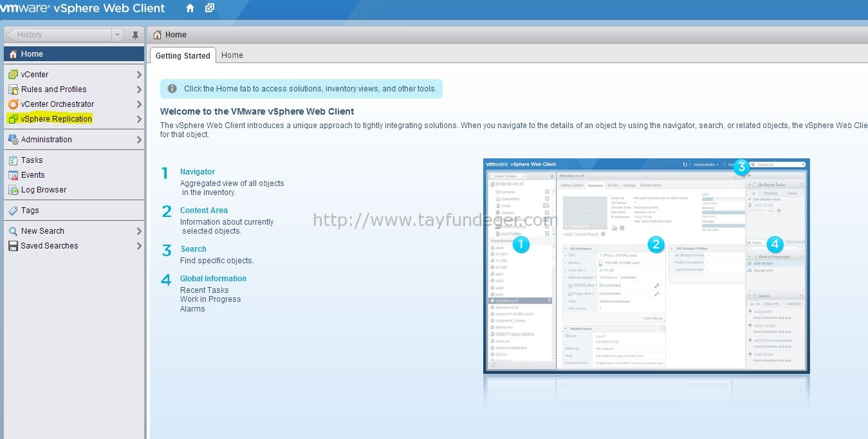Click the Events icon
This screenshot has width=868, height=439.
[x=13, y=175]
